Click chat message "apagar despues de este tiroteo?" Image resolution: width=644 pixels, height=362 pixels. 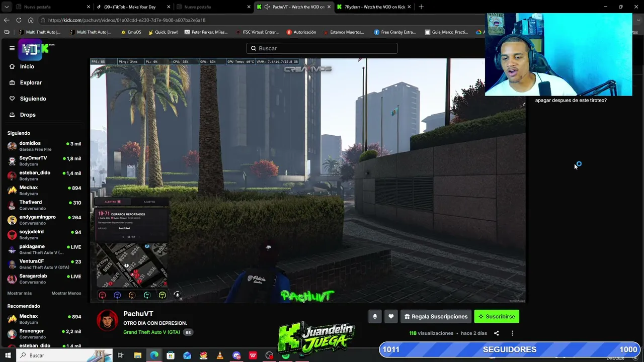[x=571, y=100]
